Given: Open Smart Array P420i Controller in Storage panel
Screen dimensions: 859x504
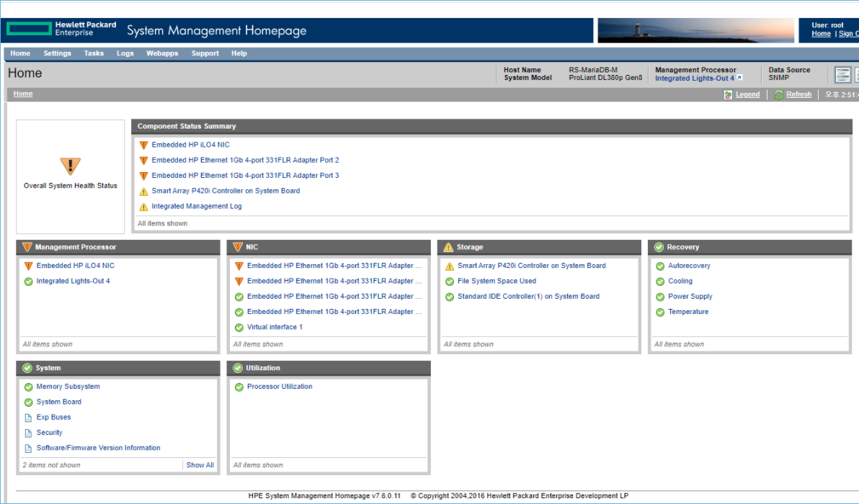Looking at the screenshot, I should pos(531,266).
